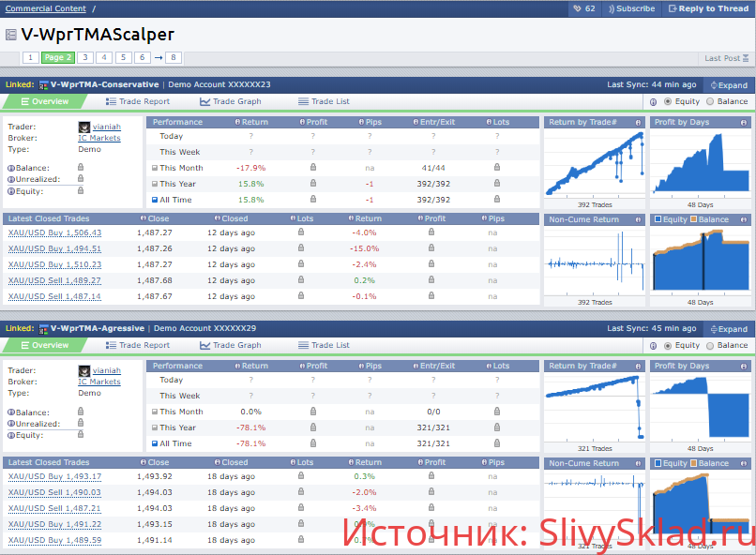Subscribe to this thread
Image resolution: width=756 pixels, height=555 pixels.
631,8
